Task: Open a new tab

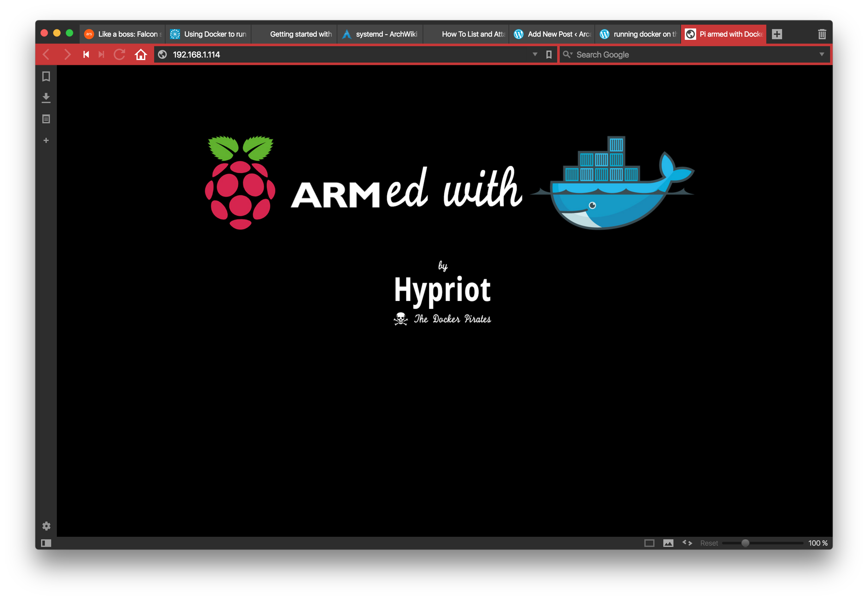Action: coord(777,34)
